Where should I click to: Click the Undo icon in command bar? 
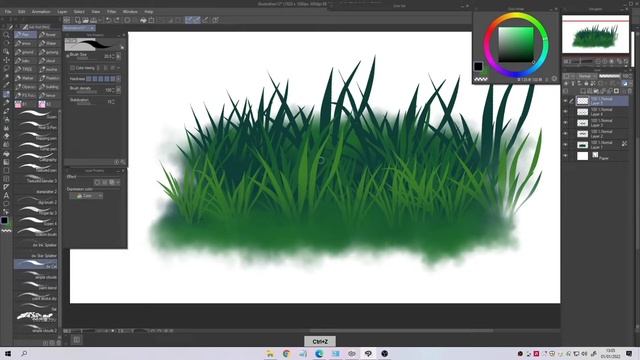coord(109,20)
